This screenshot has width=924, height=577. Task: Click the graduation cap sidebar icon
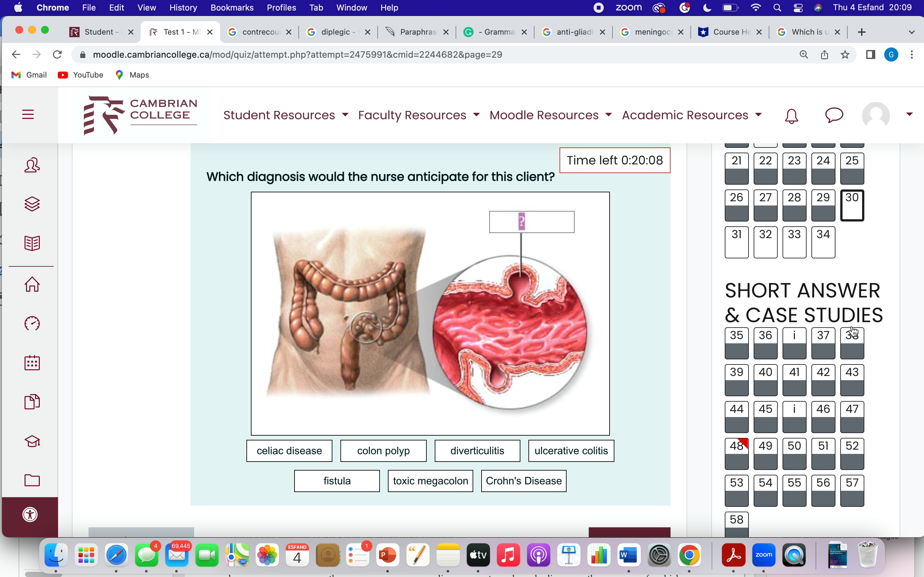click(32, 441)
